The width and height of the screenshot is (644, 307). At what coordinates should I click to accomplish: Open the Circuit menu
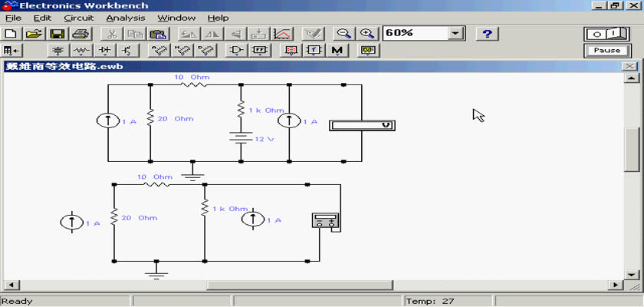(79, 18)
